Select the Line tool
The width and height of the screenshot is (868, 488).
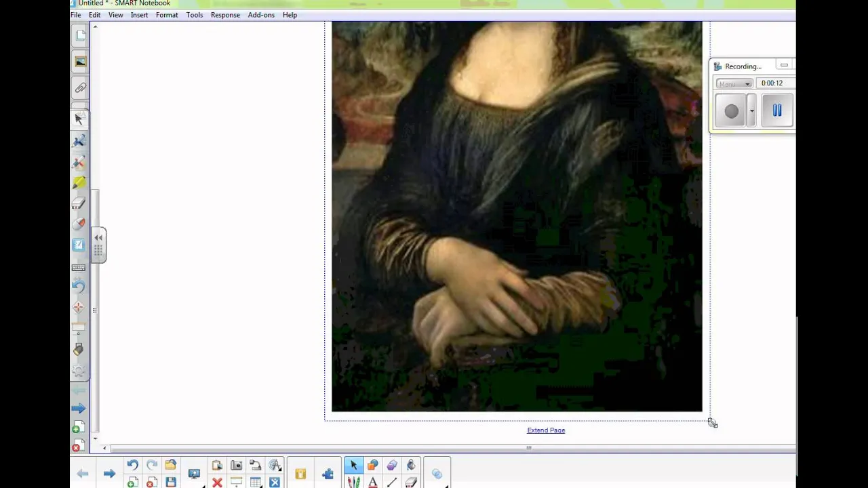[x=392, y=483]
